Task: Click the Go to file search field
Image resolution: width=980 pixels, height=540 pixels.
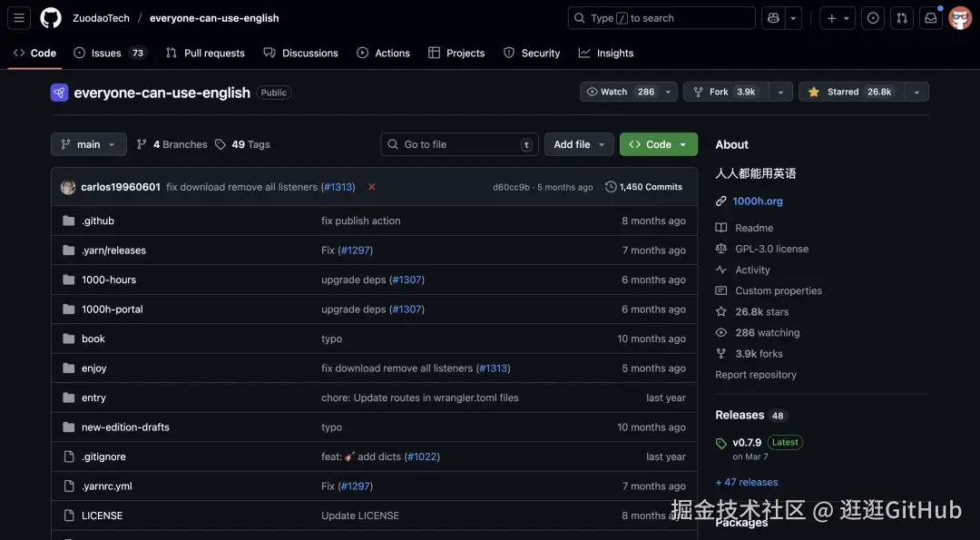Action: click(x=459, y=144)
